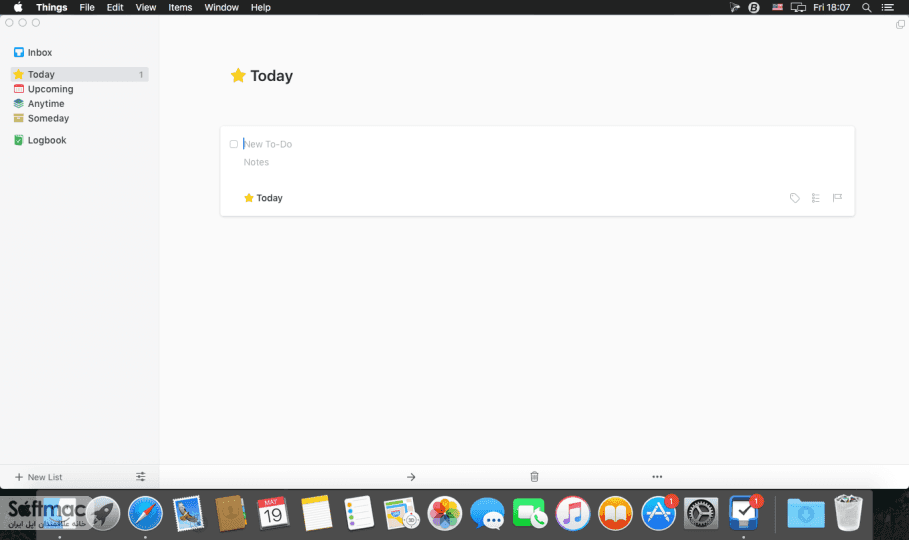Open the View menu
This screenshot has height=540, width=909.
(x=146, y=8)
